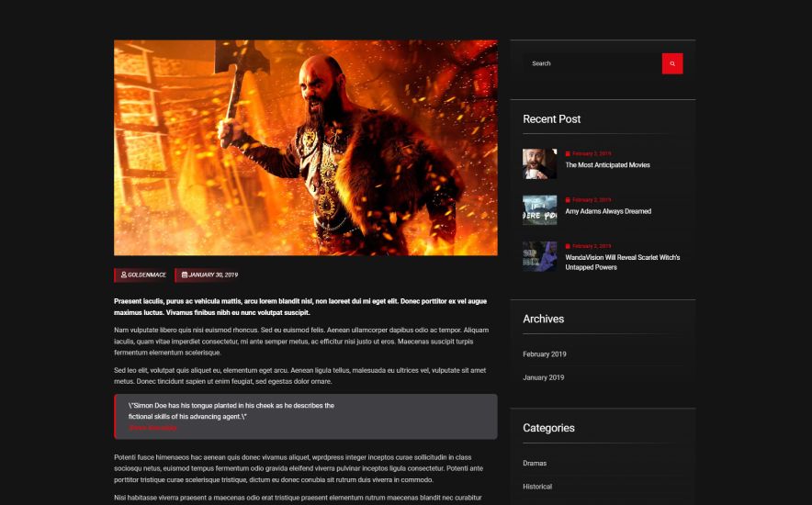Image resolution: width=812 pixels, height=505 pixels.
Task: Open the Amy Adams Always Dreamed thumbnail
Action: [539, 209]
